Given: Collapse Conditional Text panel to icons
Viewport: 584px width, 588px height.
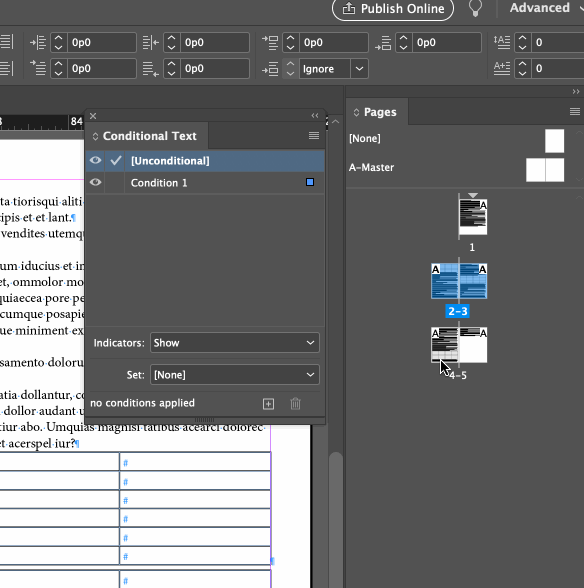Looking at the screenshot, I should 315,116.
